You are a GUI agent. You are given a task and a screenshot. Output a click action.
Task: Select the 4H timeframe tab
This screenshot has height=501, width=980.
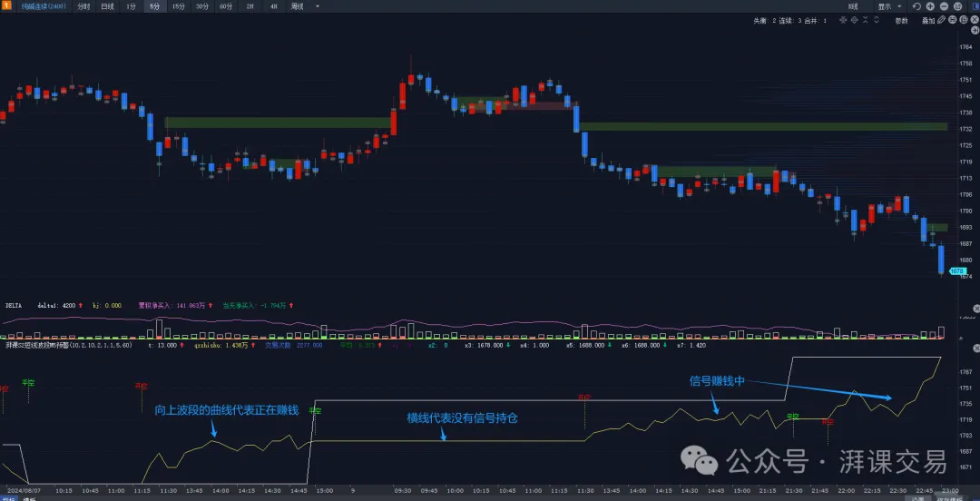coord(274,6)
